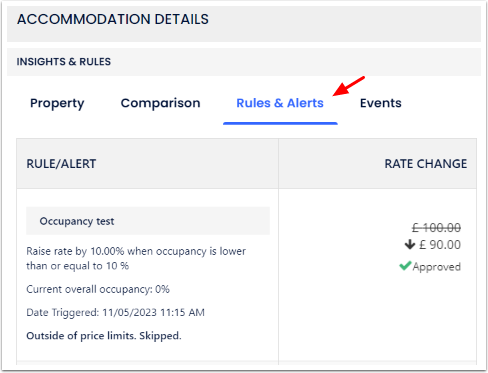Viewport: 488px width, 373px height.
Task: Click the Date Triggered timestamp line
Action: click(115, 312)
